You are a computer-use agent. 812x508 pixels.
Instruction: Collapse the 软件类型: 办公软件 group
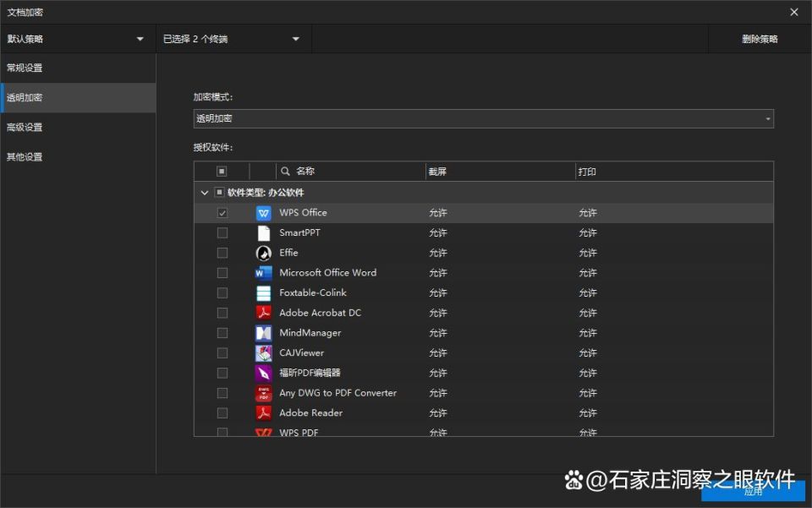[205, 193]
